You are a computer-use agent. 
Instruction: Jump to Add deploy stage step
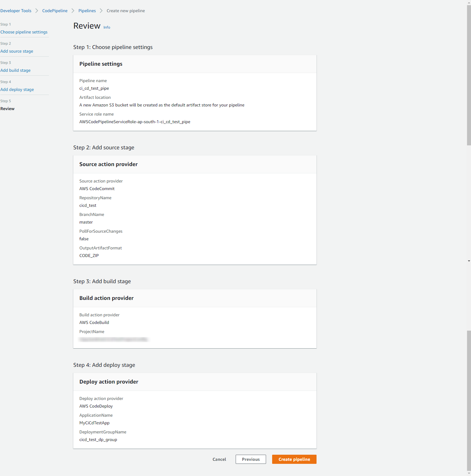[17, 89]
